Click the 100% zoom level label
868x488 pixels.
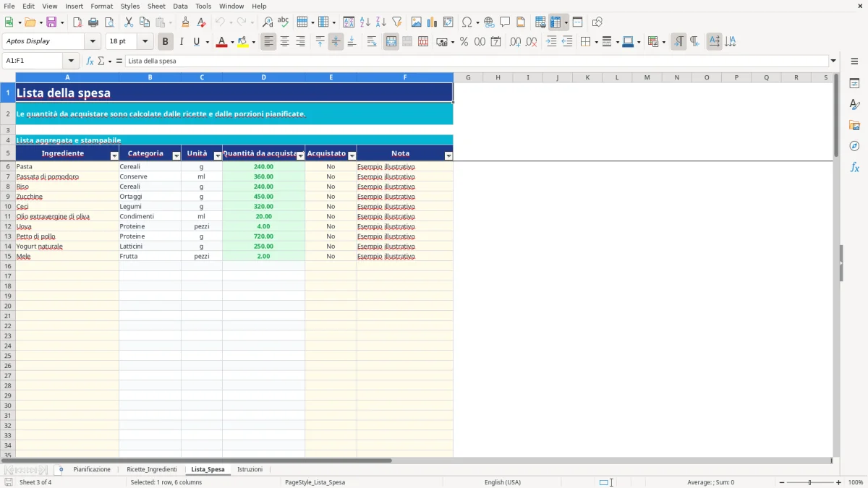tap(856, 482)
